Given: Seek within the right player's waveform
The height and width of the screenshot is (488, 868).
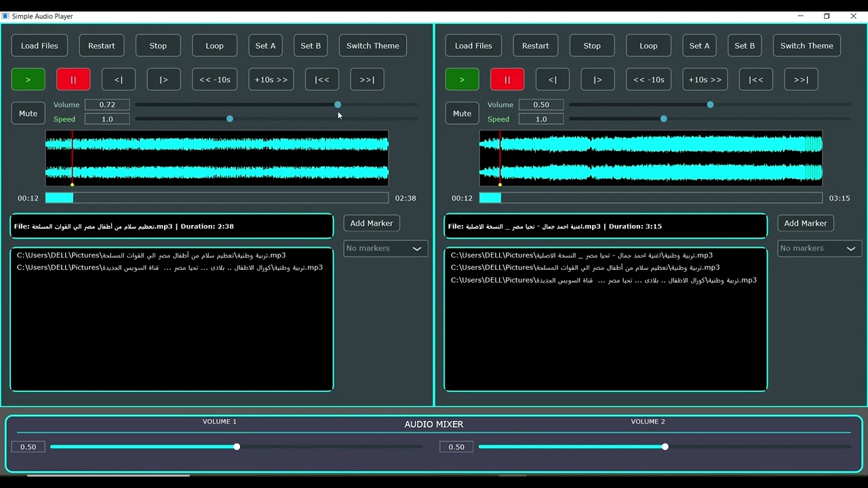Looking at the screenshot, I should [651, 158].
